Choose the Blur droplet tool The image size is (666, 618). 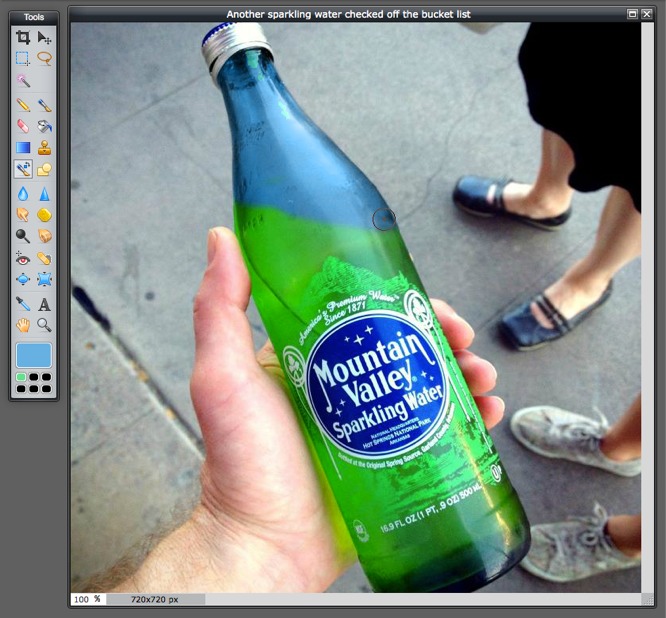(x=23, y=194)
